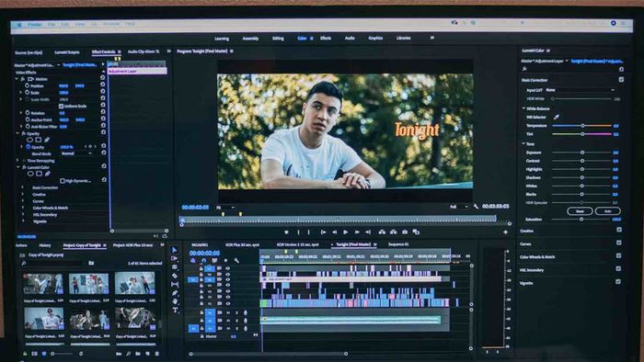Open the Fit zoom level dropdown

(225, 208)
